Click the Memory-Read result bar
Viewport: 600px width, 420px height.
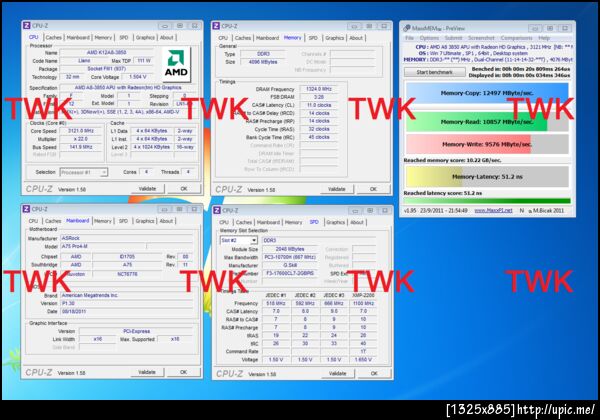(x=487, y=122)
